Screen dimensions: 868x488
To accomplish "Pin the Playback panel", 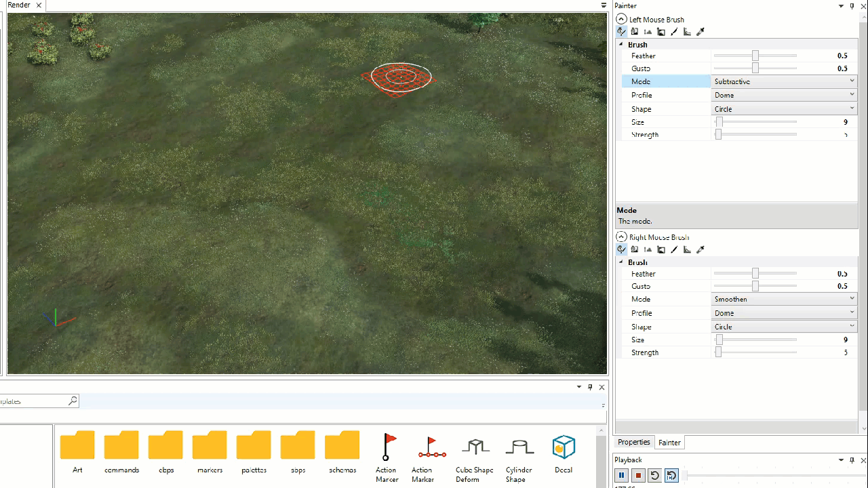I will click(852, 460).
